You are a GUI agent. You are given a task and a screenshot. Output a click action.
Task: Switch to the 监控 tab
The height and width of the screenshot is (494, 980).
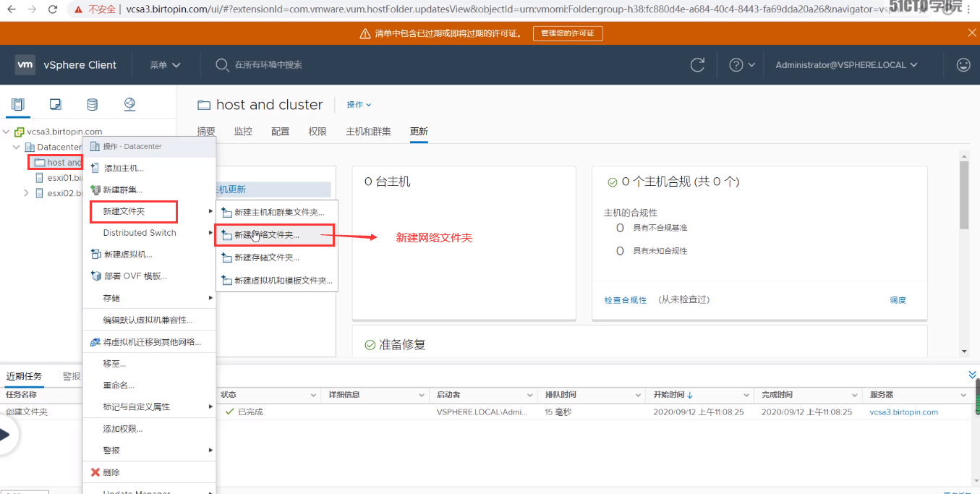243,132
